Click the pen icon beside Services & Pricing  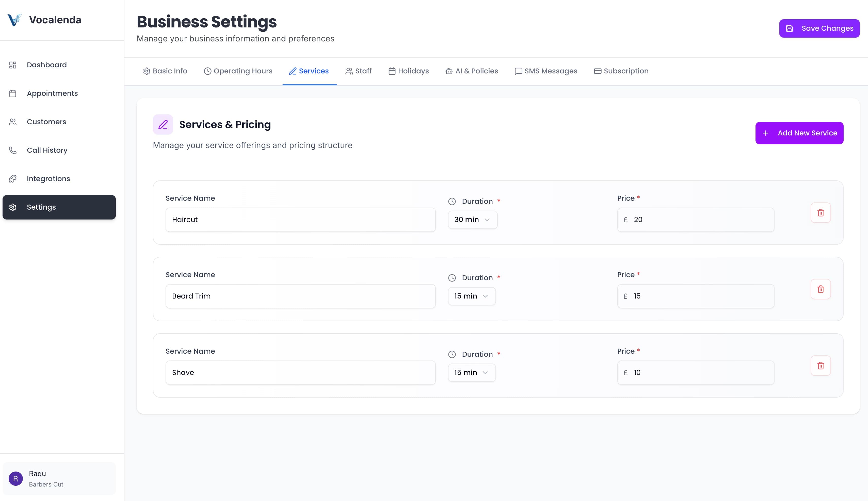(x=163, y=124)
